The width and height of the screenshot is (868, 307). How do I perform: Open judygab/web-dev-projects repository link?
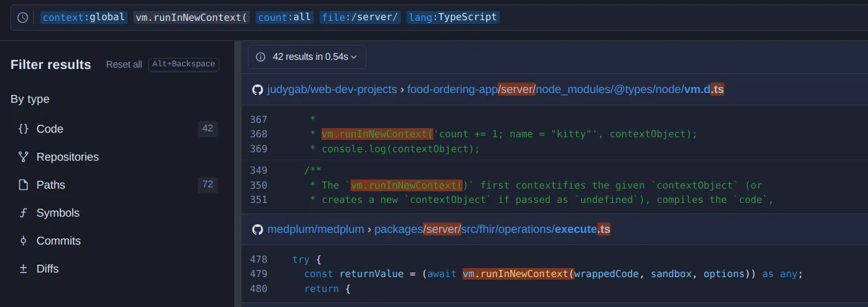[332, 90]
